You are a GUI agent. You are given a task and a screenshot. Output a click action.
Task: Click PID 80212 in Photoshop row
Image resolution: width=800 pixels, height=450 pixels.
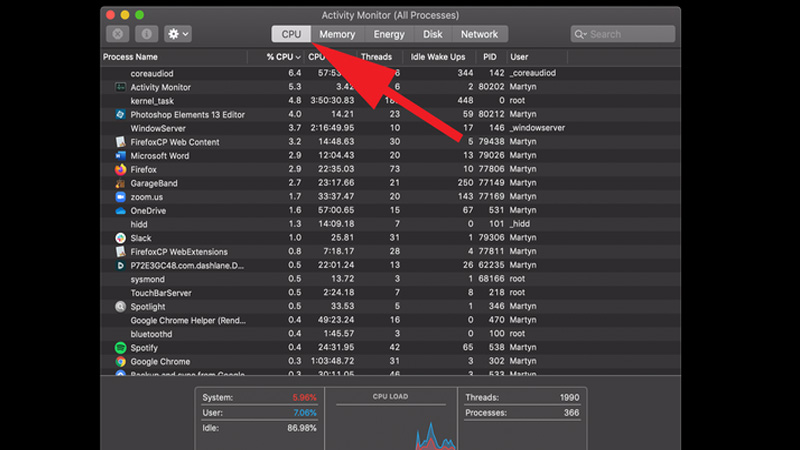[491, 114]
